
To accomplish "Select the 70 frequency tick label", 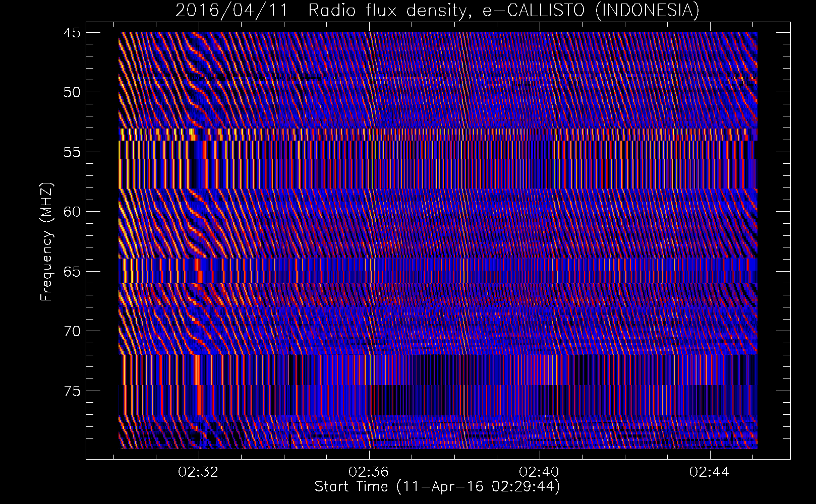I will pyautogui.click(x=72, y=331).
